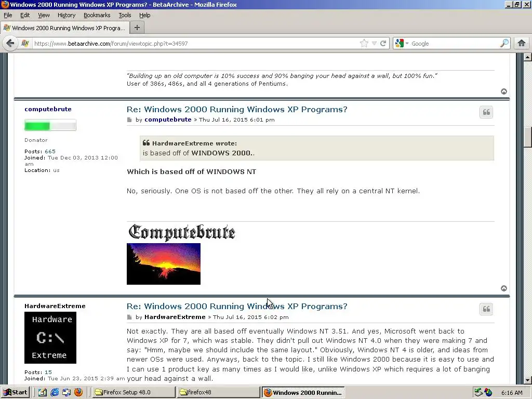532x399 pixels.
Task: Click computebrute's green rank progress bar
Action: coord(50,125)
